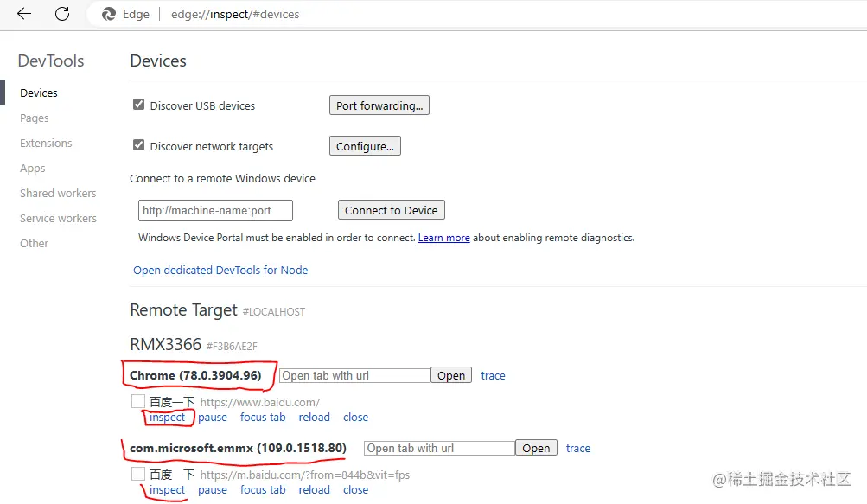Click the favicon of the www.baidu.com tab
Viewport: 867px width, 504px height.
pos(138,401)
